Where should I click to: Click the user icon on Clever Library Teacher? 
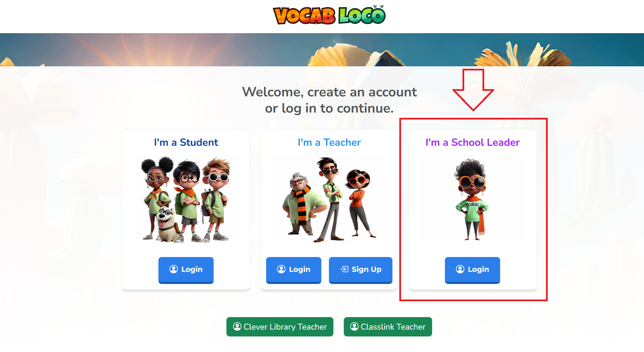tap(237, 326)
